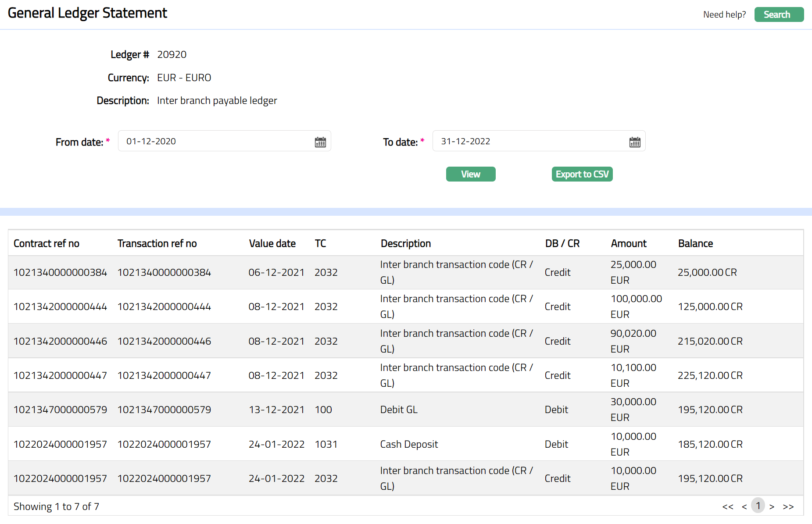Select the Debit GL transaction row

[x=398, y=410]
